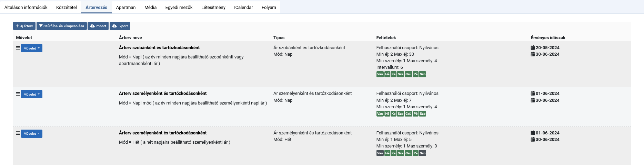The width and height of the screenshot is (644, 165).
Task: Toggle the filter with Szűrő be- és kikapcsolása
Action: point(62,26)
